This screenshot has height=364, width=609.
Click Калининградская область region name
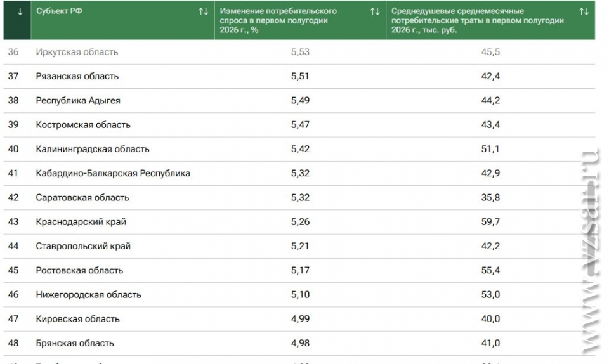[93, 149]
